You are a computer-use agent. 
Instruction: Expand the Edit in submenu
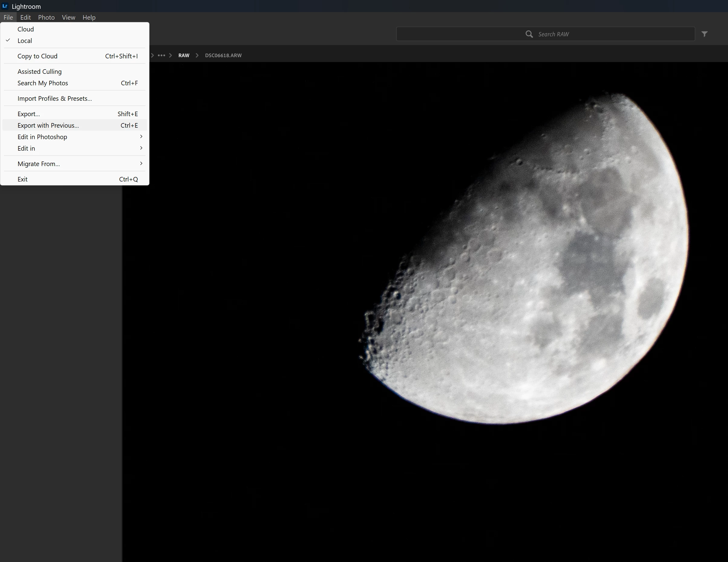[x=26, y=148]
